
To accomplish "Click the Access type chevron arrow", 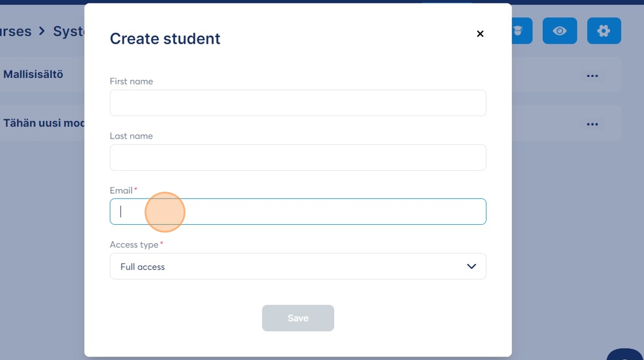I will 471,266.
